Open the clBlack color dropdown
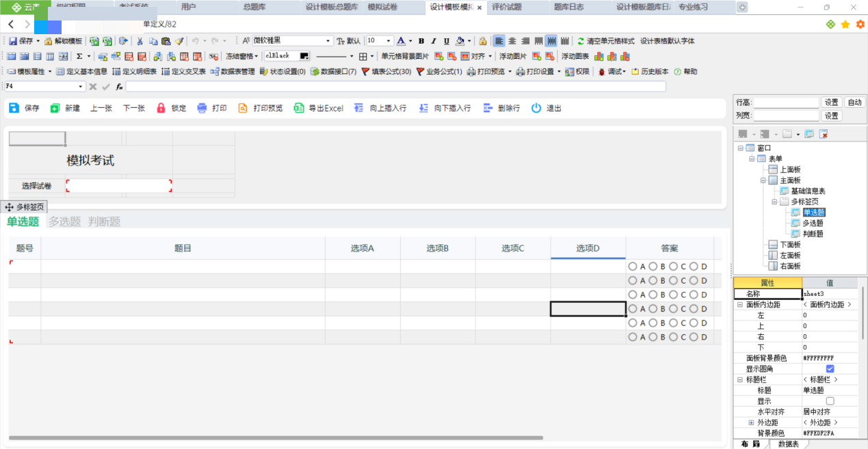 304,56
